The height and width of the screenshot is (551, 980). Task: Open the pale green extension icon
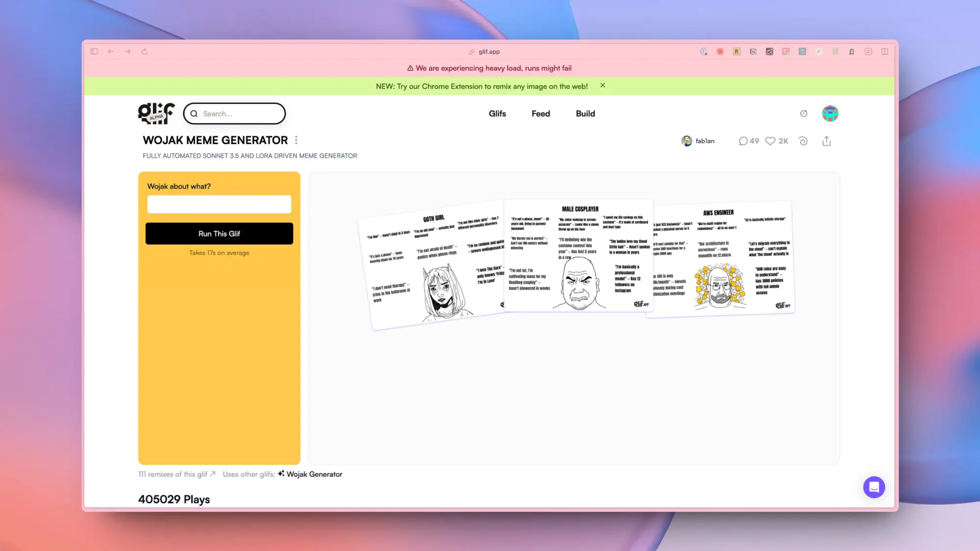click(835, 51)
